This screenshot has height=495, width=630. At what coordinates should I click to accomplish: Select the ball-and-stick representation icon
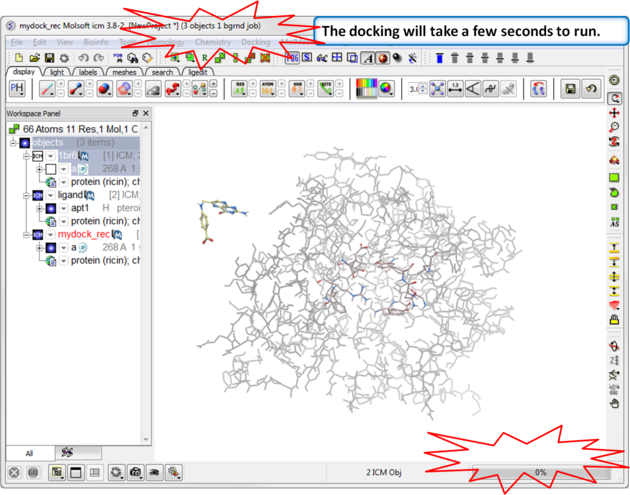click(76, 90)
